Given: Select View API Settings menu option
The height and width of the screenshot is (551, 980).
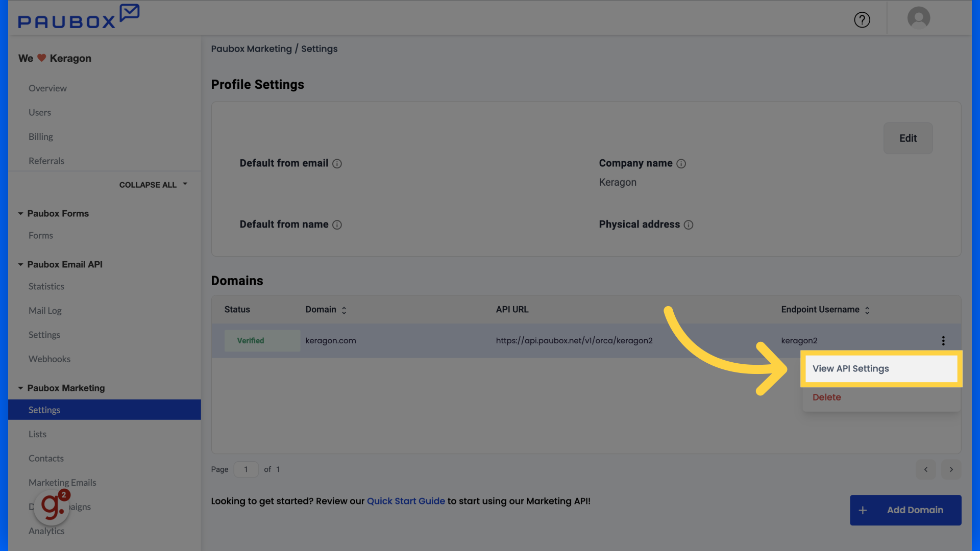Looking at the screenshot, I should 881,368.
